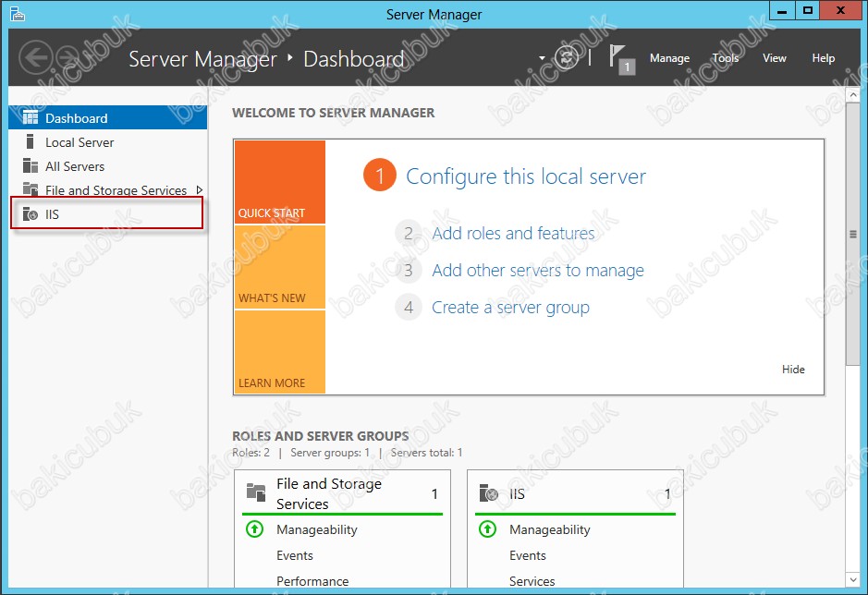Click the 'Roles: 2' summary text
The width and height of the screenshot is (868, 595).
(x=251, y=453)
